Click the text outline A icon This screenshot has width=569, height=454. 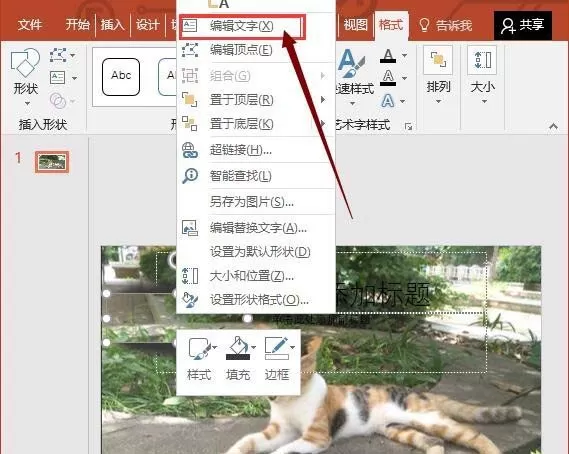[x=388, y=78]
